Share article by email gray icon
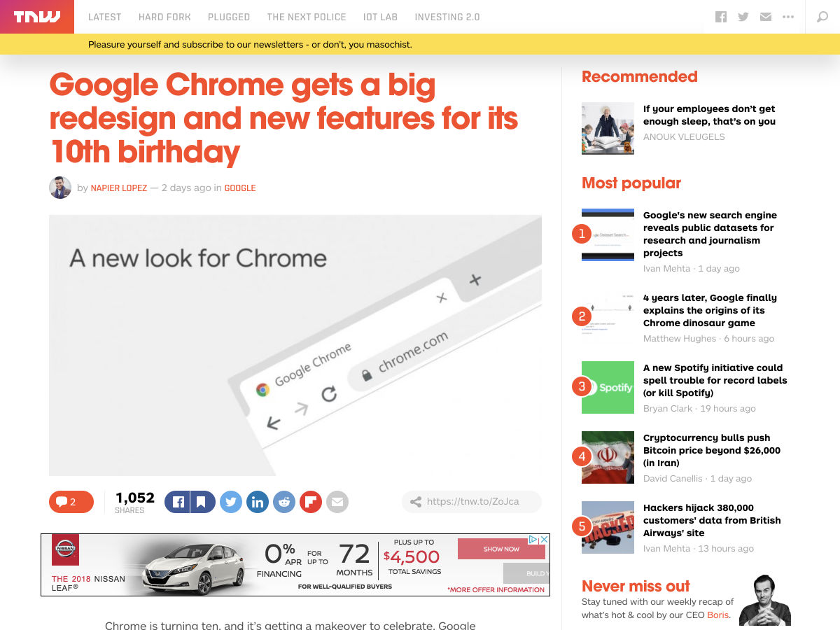The height and width of the screenshot is (630, 840). [x=337, y=502]
